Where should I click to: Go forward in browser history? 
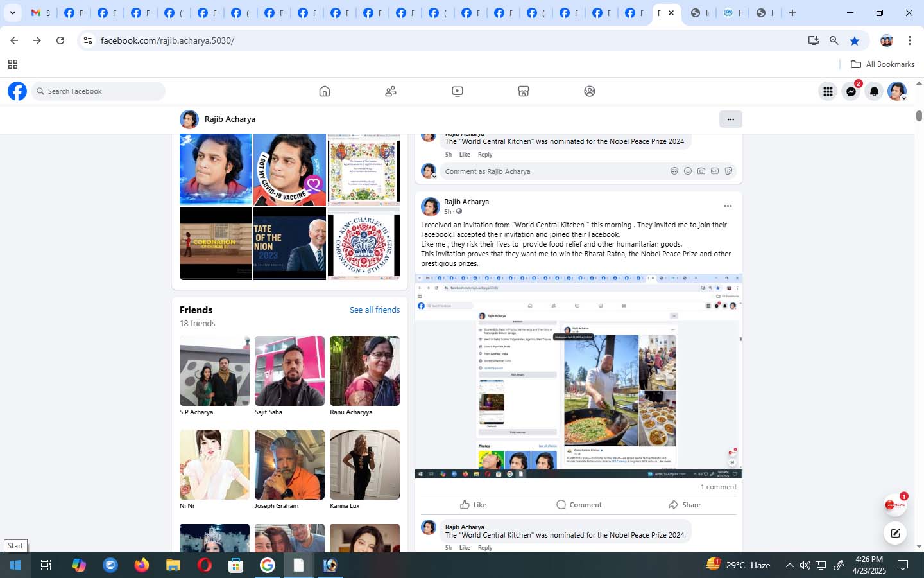(37, 40)
